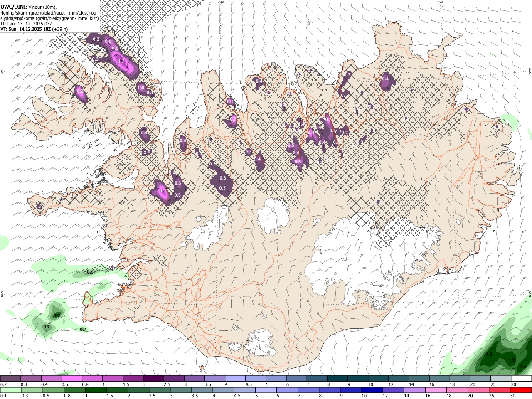The height and width of the screenshot is (399, 532).
Task: Pick the deep blue 10 swatch in rain legend
Action: (372, 390)
